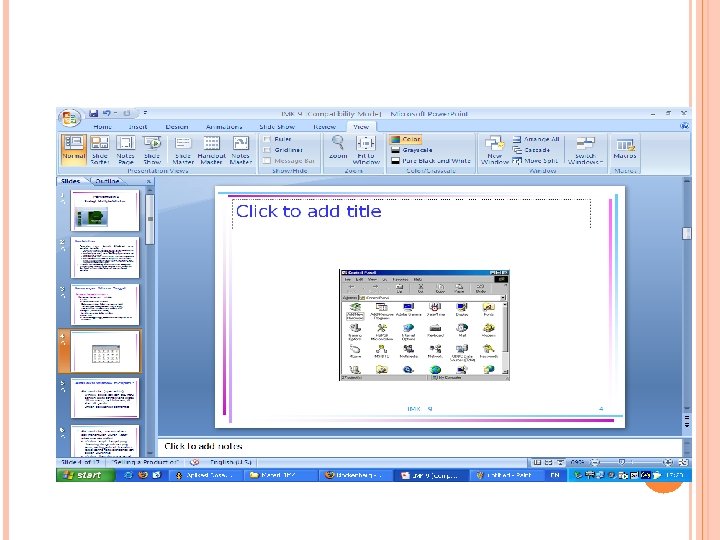
Task: Go to the Slide Show ribbon tab
Action: click(277, 127)
